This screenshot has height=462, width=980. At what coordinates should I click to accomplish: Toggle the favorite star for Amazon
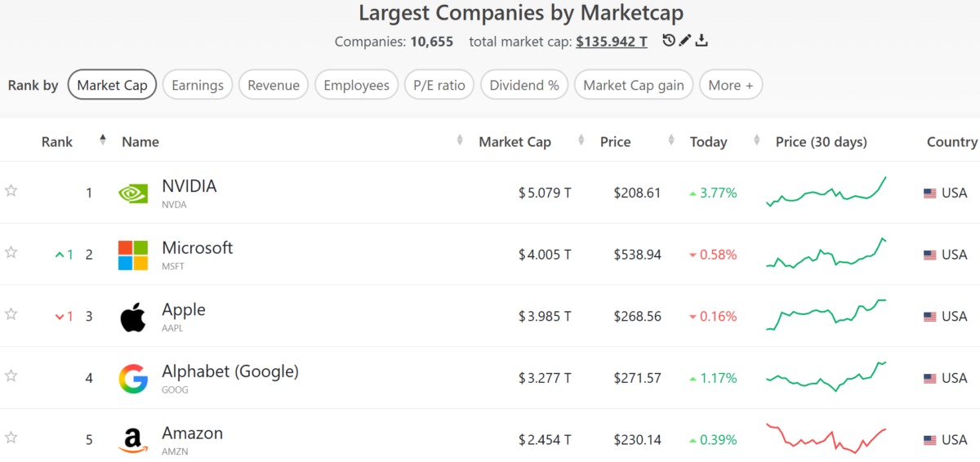[x=11, y=438]
